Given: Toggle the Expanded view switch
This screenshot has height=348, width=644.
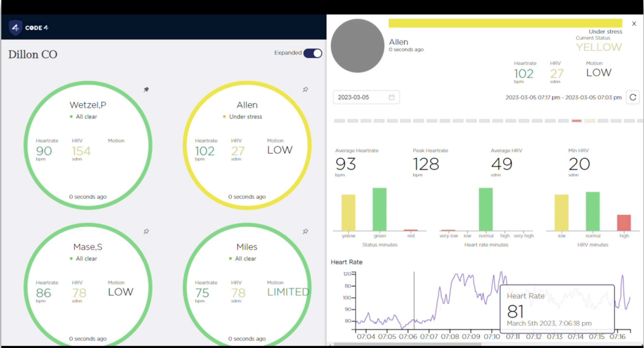Looking at the screenshot, I should (313, 53).
